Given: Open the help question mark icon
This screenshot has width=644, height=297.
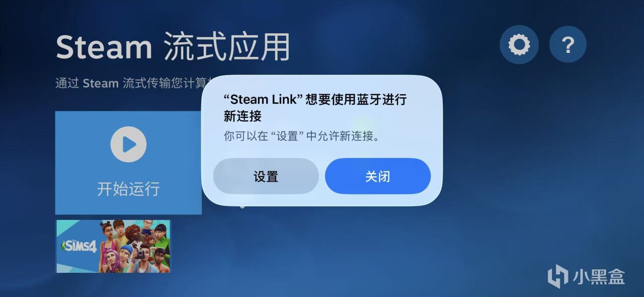Looking at the screenshot, I should (568, 45).
